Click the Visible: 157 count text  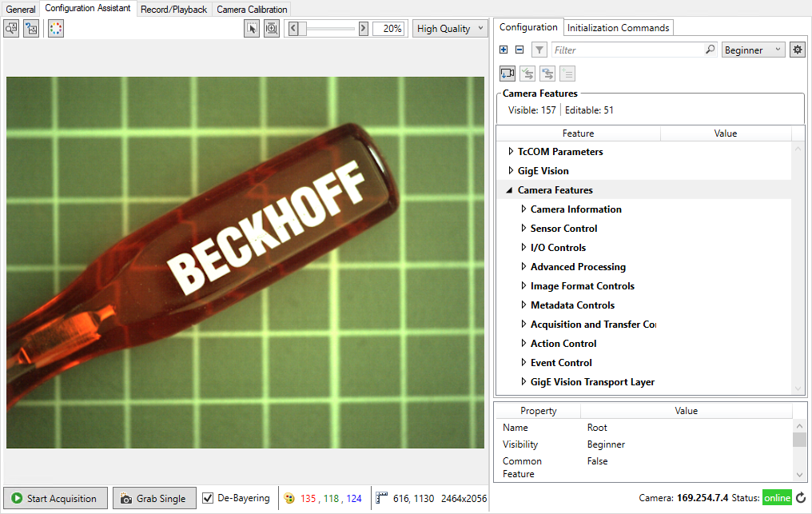[x=531, y=110]
